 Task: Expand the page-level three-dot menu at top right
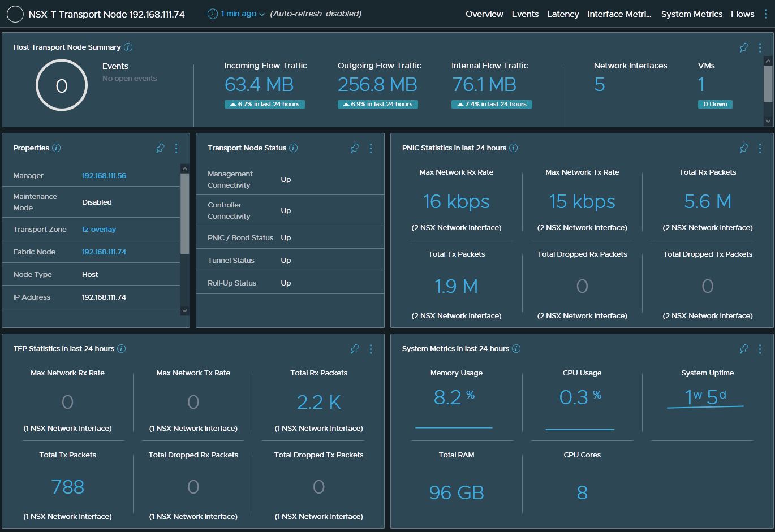click(x=765, y=14)
